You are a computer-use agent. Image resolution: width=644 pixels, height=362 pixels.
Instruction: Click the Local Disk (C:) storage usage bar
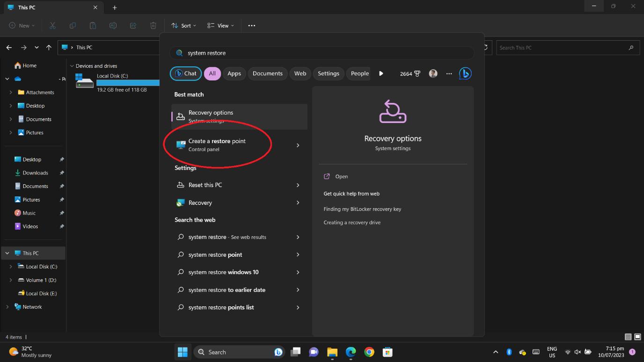pyautogui.click(x=128, y=83)
